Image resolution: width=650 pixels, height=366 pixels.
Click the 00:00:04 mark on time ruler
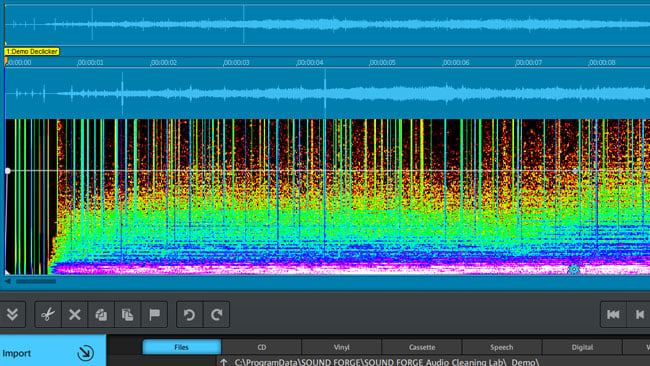pos(310,63)
